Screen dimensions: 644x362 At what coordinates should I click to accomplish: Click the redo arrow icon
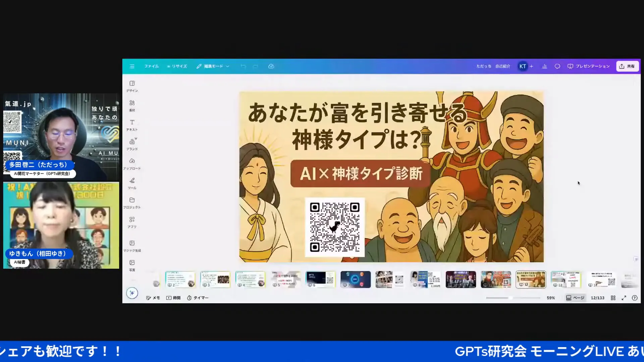(x=256, y=66)
